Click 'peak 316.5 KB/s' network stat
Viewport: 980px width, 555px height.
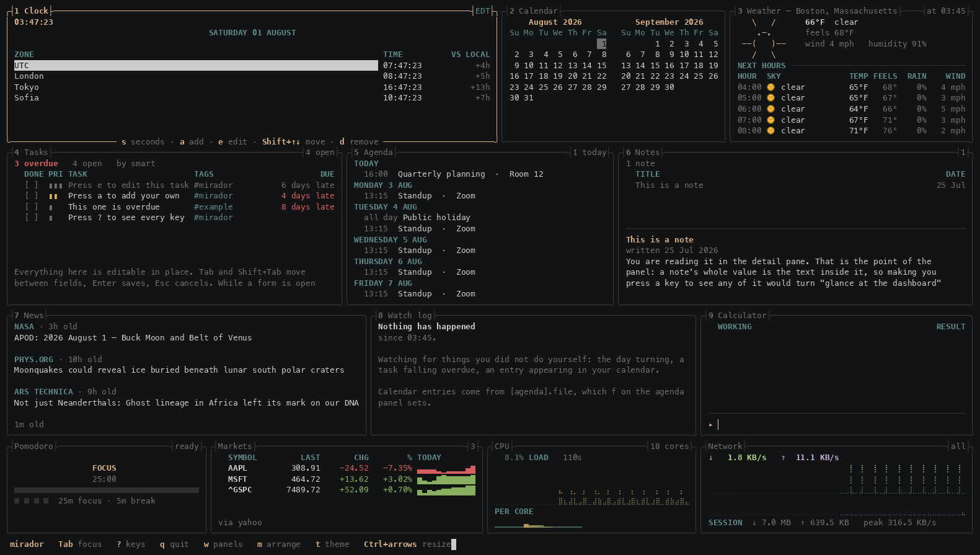[899, 523]
